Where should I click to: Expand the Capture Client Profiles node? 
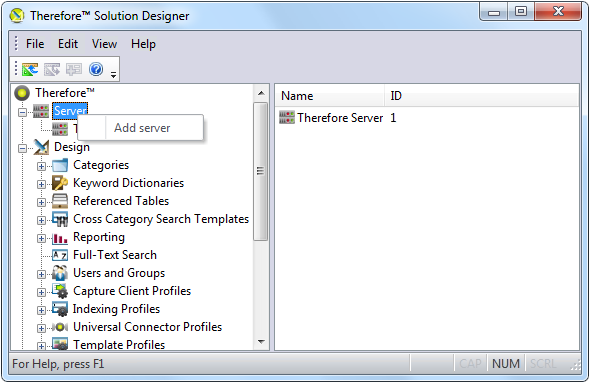tap(41, 292)
